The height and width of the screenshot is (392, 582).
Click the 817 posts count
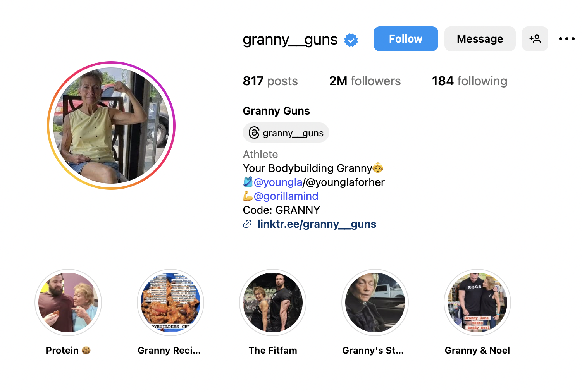pos(270,81)
